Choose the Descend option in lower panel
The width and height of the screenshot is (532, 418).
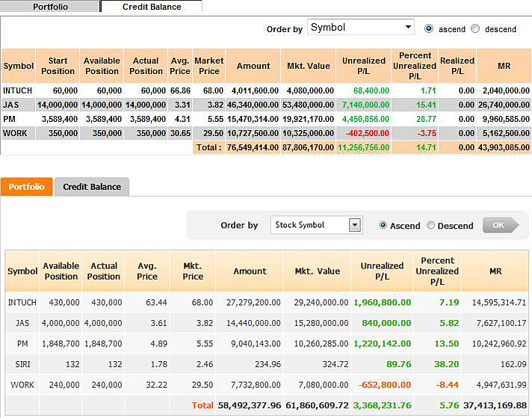tap(431, 225)
